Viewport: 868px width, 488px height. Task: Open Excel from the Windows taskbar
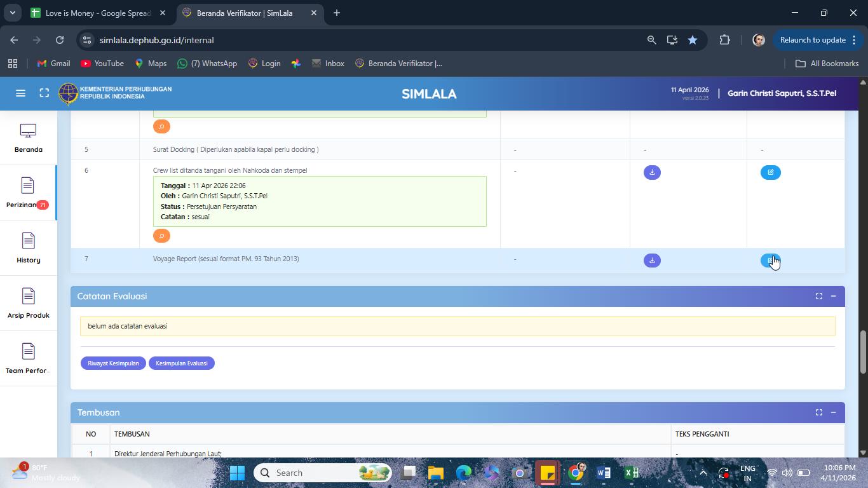[631, 473]
